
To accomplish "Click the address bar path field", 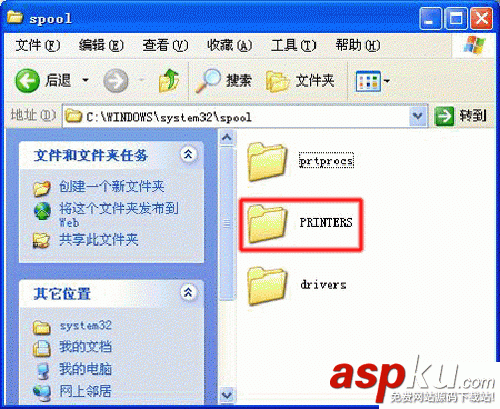I will pyautogui.click(x=237, y=117).
